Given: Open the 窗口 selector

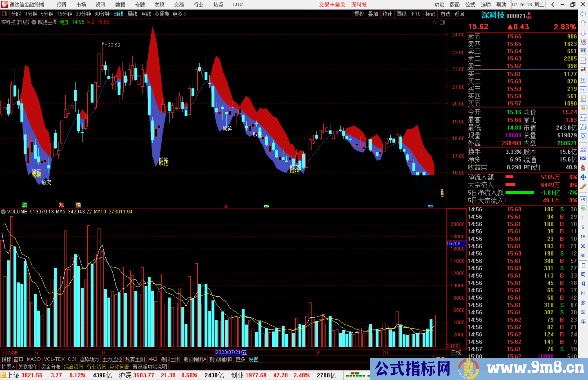Looking at the screenshot, I should (x=19, y=359).
